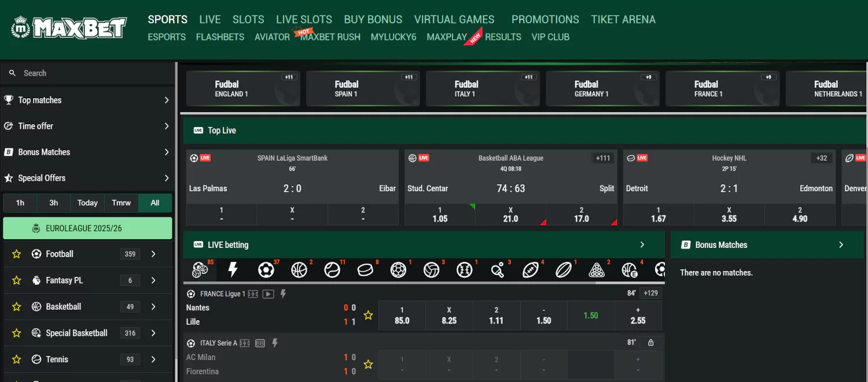Open the EUROLEAGUE 2025/26 banner

tap(87, 228)
